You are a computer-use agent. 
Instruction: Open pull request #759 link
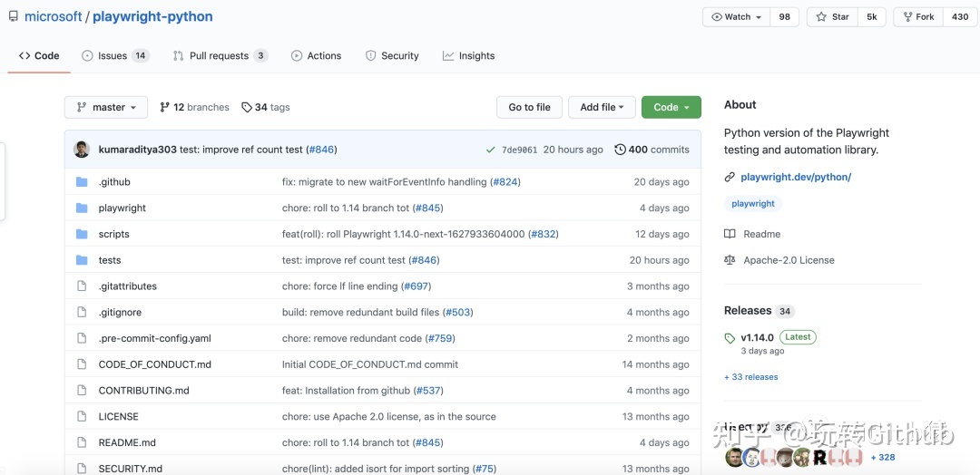440,338
